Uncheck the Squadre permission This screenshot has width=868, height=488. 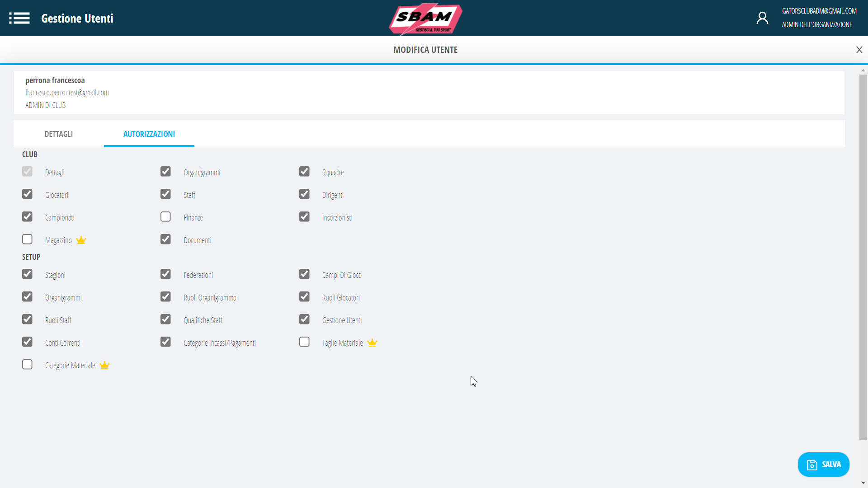coord(304,172)
